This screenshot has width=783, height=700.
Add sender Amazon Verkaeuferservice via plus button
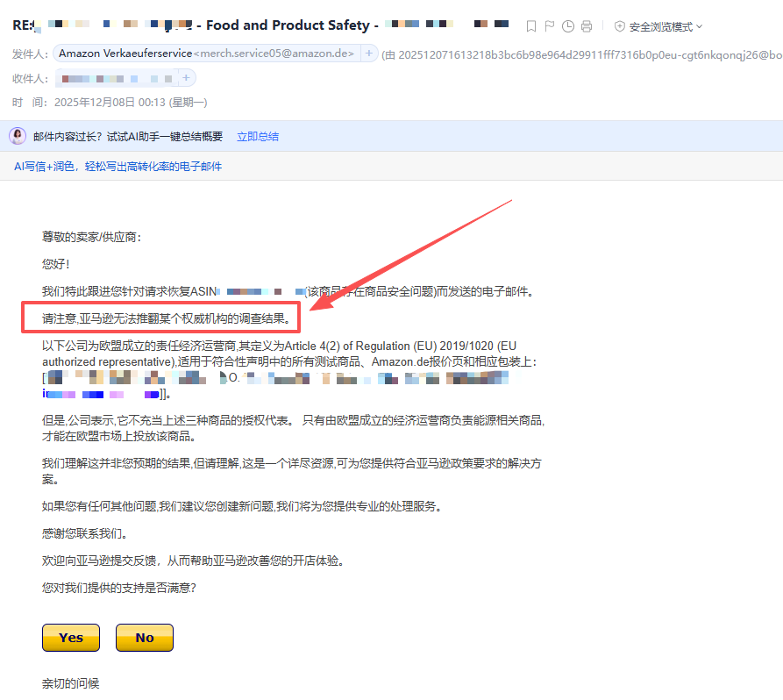click(x=369, y=53)
